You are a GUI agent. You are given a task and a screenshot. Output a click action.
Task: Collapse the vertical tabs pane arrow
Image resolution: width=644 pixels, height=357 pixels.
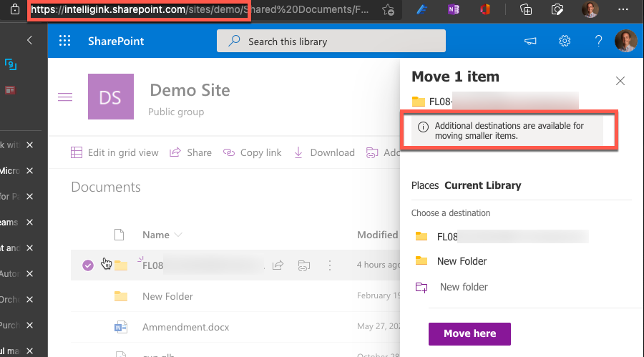pos(29,40)
